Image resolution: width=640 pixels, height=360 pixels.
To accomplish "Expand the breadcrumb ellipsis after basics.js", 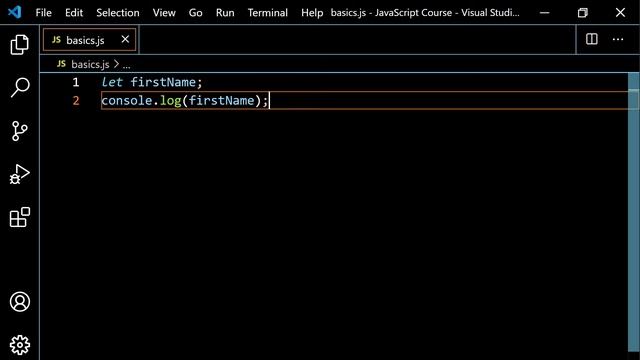I will [x=127, y=65].
